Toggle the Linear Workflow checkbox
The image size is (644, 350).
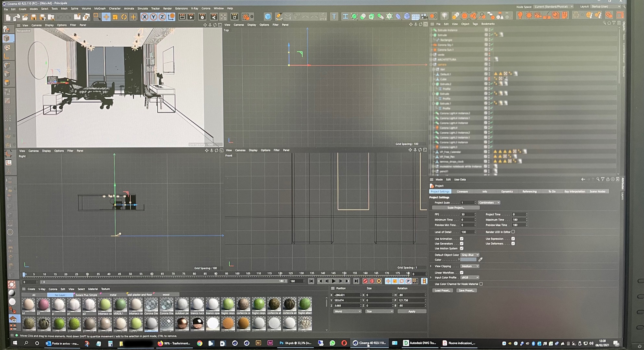pyautogui.click(x=462, y=273)
